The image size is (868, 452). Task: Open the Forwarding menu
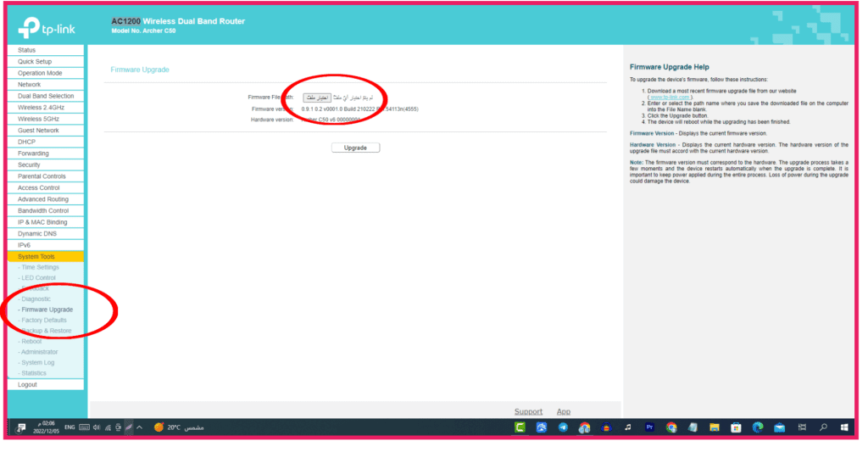pos(46,153)
